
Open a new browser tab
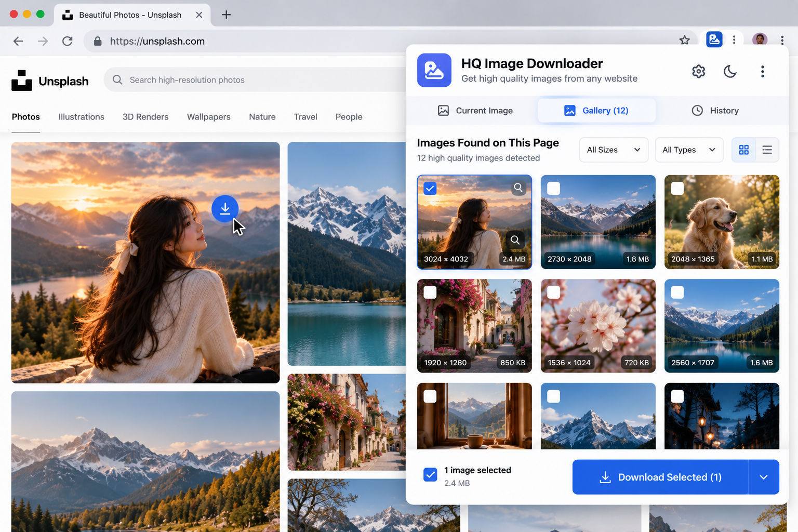226,15
